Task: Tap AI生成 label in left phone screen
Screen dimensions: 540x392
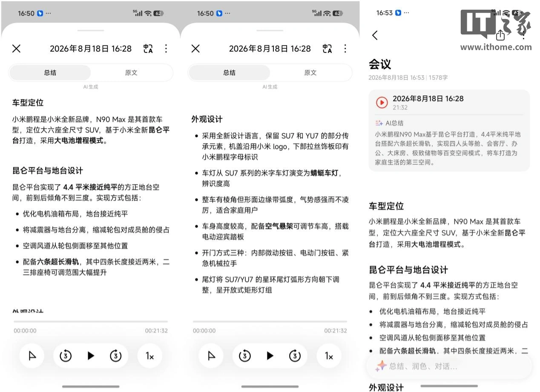Action: (91, 86)
